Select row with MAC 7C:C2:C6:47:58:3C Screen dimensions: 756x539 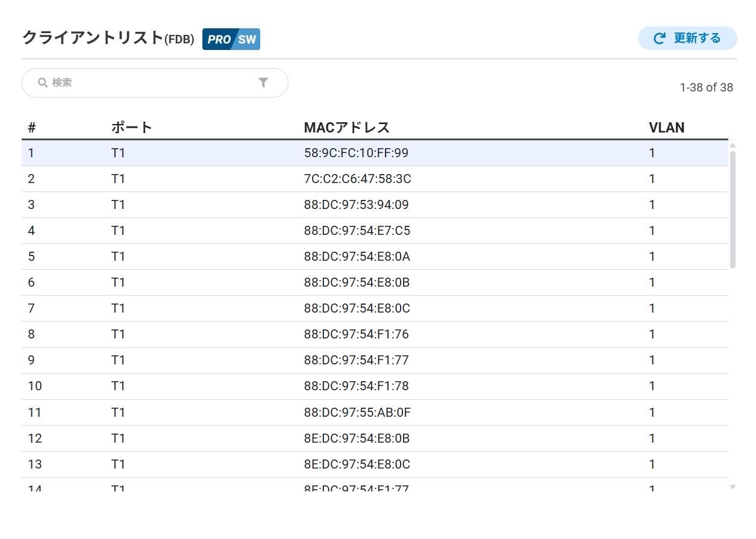[357, 179]
